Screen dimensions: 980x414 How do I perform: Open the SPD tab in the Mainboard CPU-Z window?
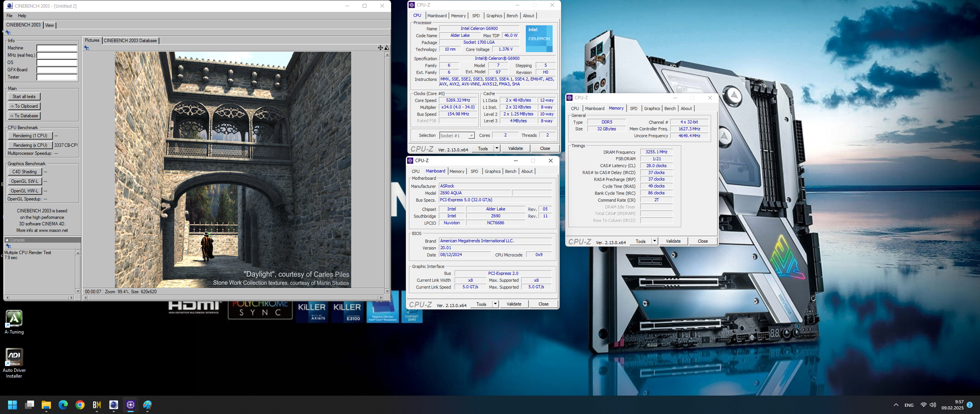point(474,171)
